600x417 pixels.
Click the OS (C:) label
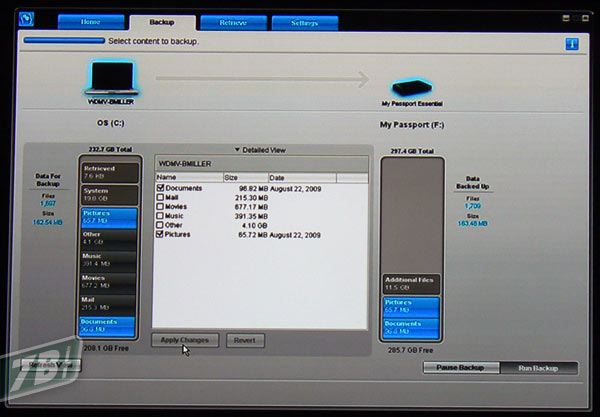(111, 123)
